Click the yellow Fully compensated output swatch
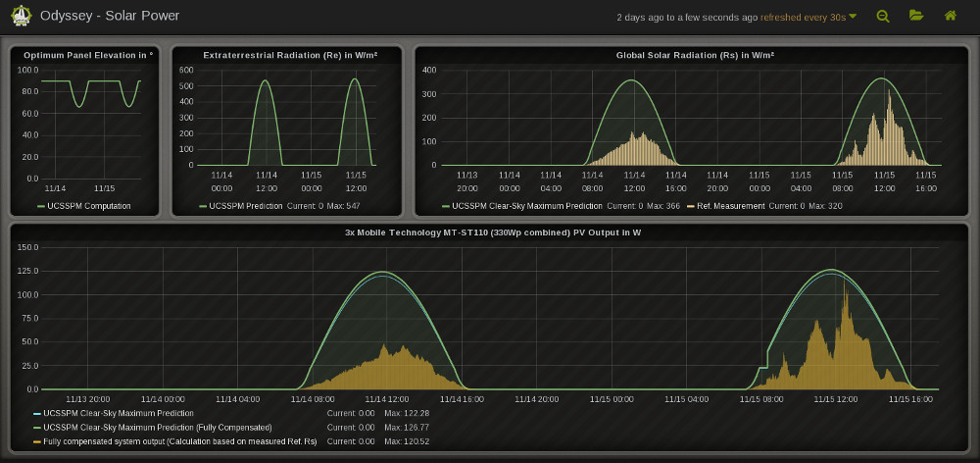Image resolution: width=980 pixels, height=463 pixels. (37, 442)
